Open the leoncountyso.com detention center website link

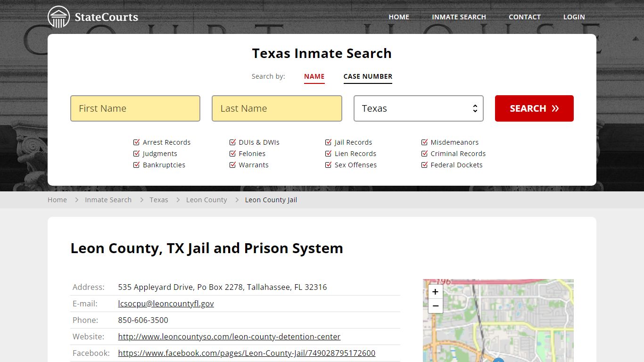pyautogui.click(x=229, y=337)
